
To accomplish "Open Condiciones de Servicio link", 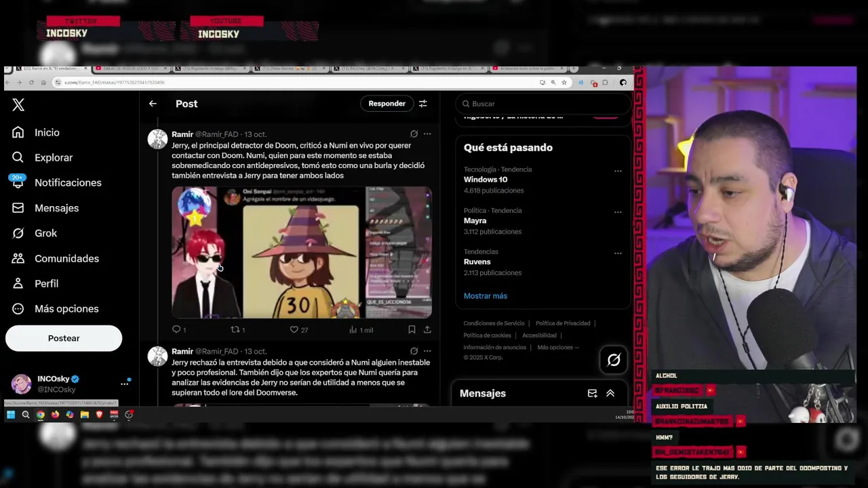I will click(494, 323).
